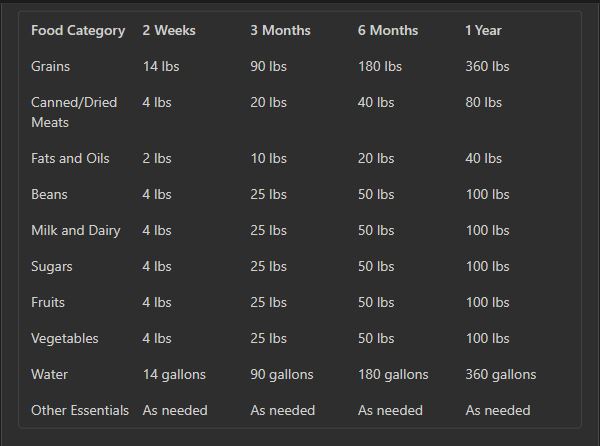Click the 3 Months column header
This screenshot has height=446, width=600.
(280, 30)
